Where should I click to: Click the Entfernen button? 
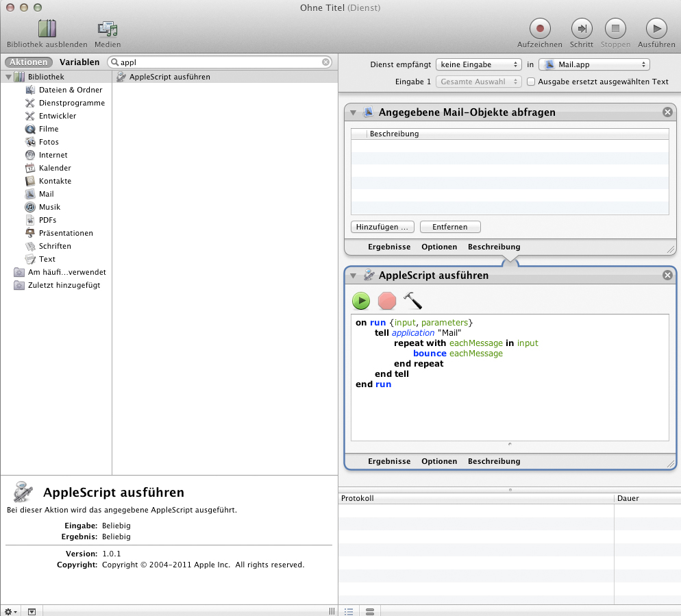(x=450, y=227)
